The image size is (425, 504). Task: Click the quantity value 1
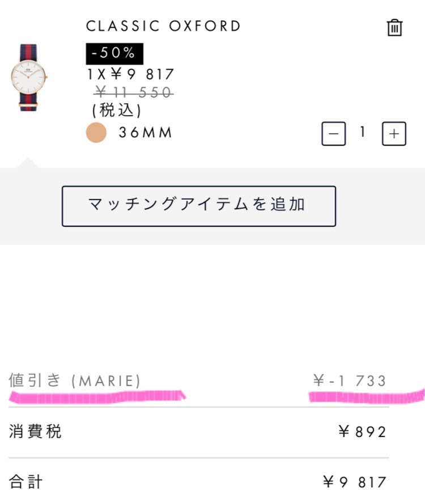[363, 133]
